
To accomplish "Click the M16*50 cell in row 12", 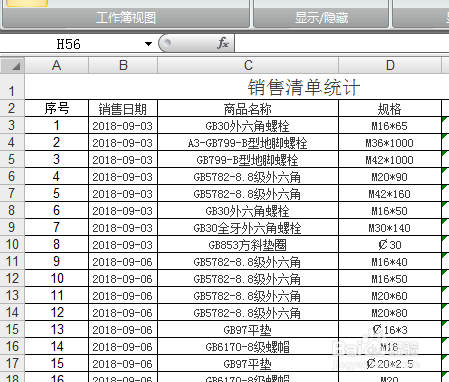I will point(390,278).
